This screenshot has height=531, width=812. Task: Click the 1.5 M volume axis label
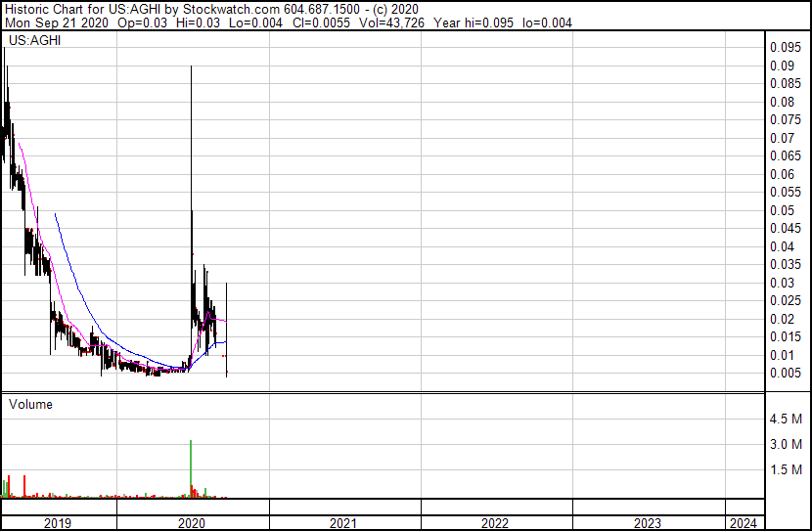click(787, 470)
